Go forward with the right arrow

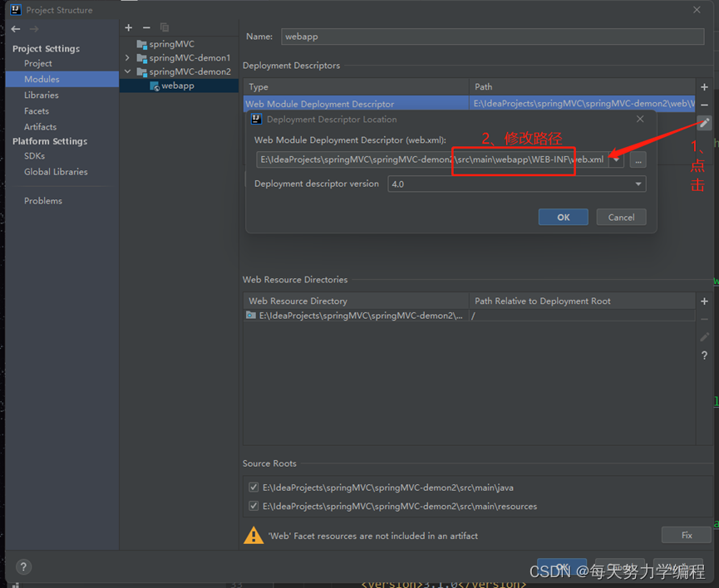tap(34, 29)
